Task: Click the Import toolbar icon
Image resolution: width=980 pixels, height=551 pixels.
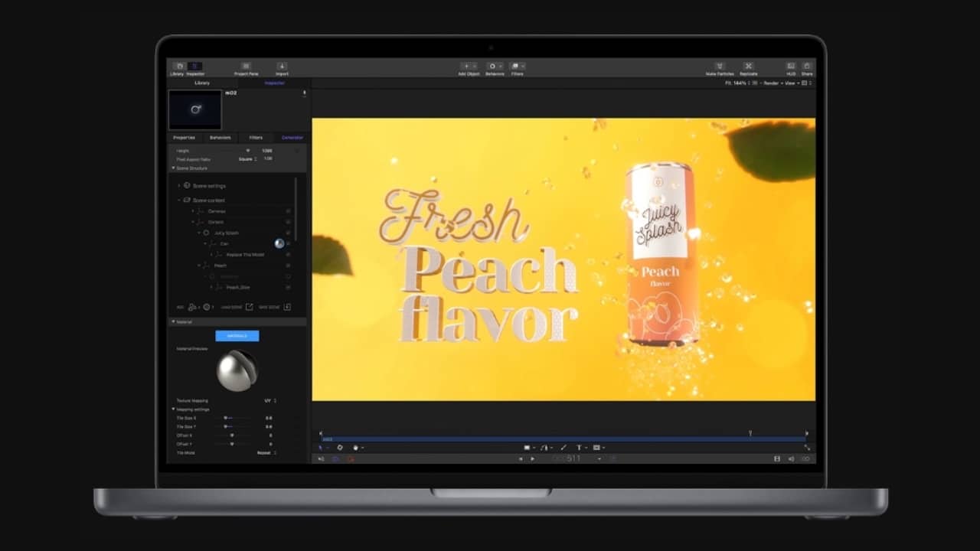Action: point(282,67)
